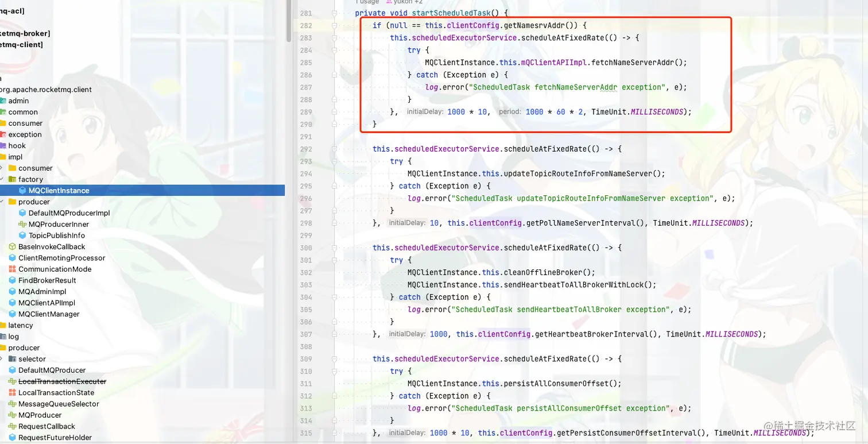This screenshot has width=868, height=444.
Task: Click the FindBrokerResult class icon
Action: [13, 280]
